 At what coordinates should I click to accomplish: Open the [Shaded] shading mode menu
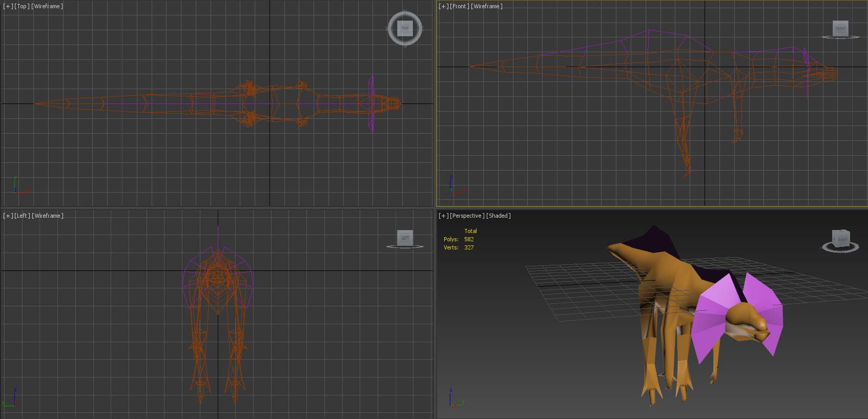coord(499,216)
